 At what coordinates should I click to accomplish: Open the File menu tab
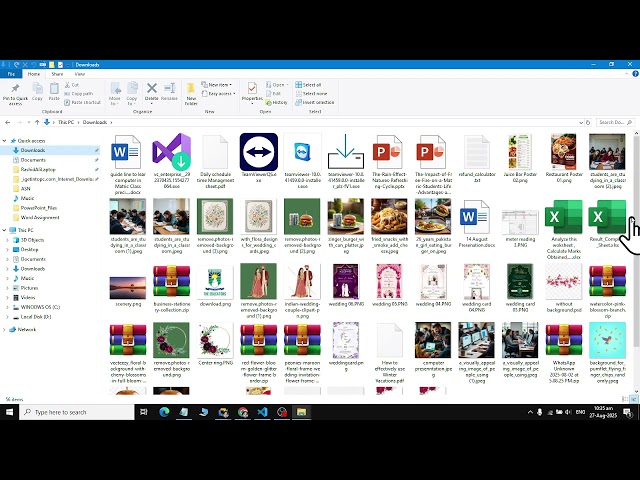pyautogui.click(x=11, y=74)
